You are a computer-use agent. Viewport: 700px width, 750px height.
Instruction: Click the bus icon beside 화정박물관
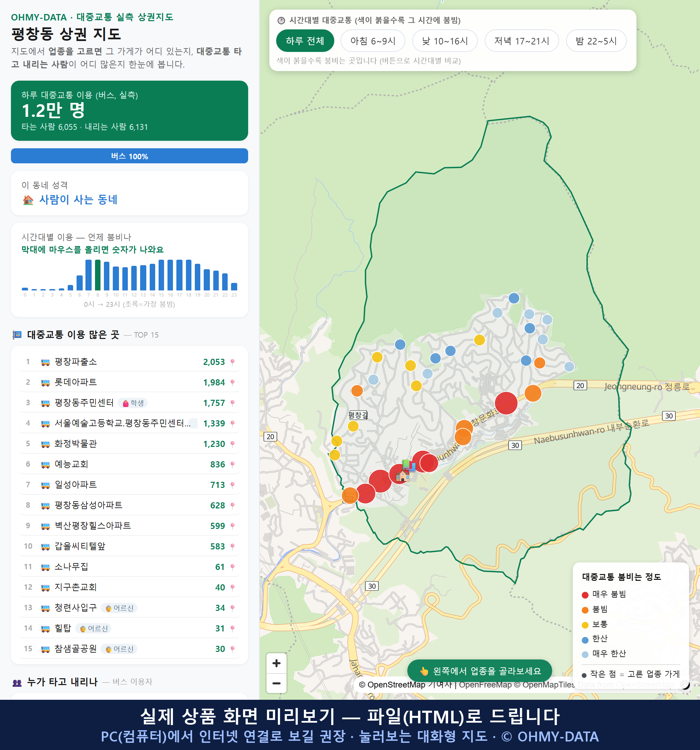pyautogui.click(x=45, y=444)
